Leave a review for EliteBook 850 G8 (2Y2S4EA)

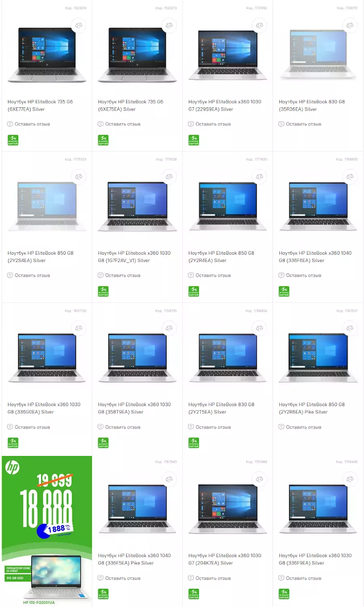coord(29,275)
